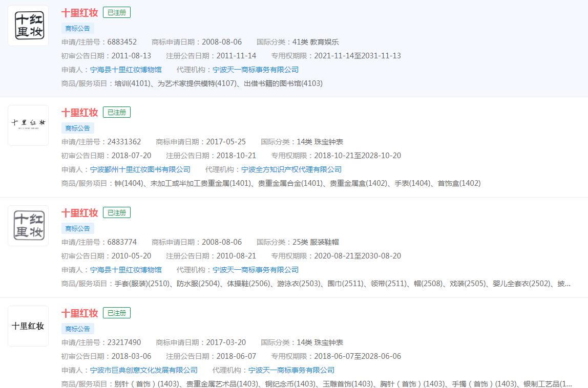Click 商标公告 tag in entry 6883452

(78, 28)
